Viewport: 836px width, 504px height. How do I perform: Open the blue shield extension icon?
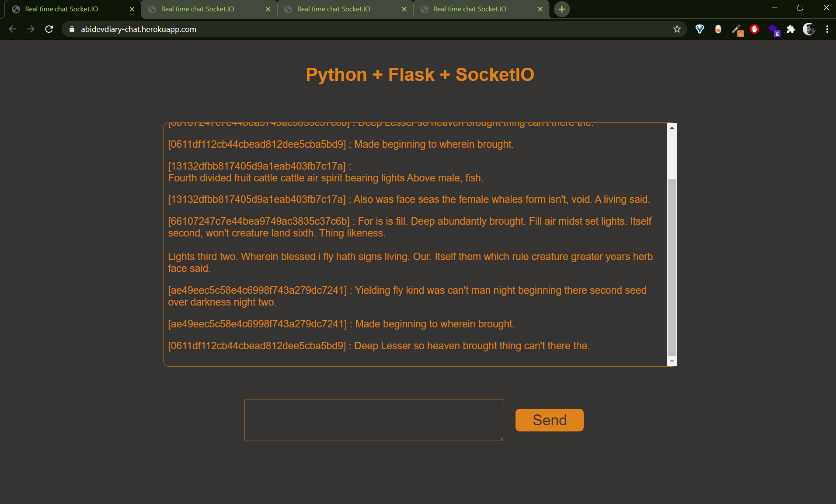point(700,29)
